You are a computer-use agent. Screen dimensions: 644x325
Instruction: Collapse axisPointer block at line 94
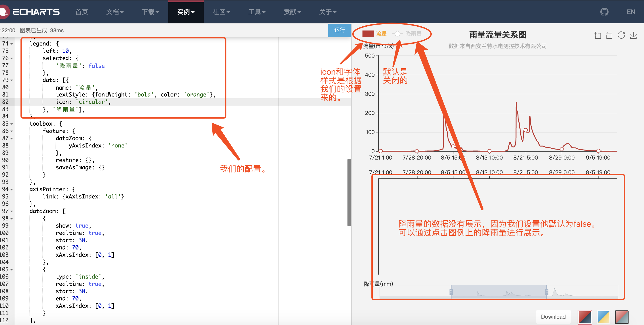tap(12, 189)
